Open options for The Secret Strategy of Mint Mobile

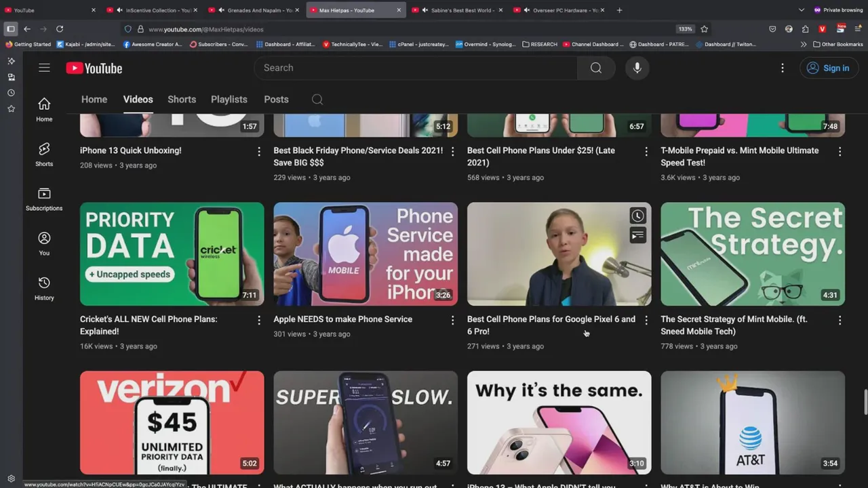[840, 321]
